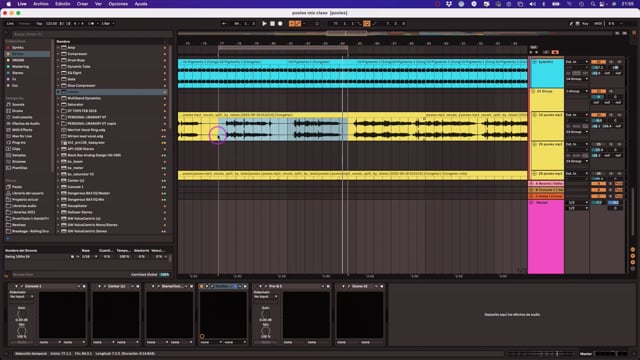
Task: Open MIDI mapping mode
Action: tap(598, 24)
